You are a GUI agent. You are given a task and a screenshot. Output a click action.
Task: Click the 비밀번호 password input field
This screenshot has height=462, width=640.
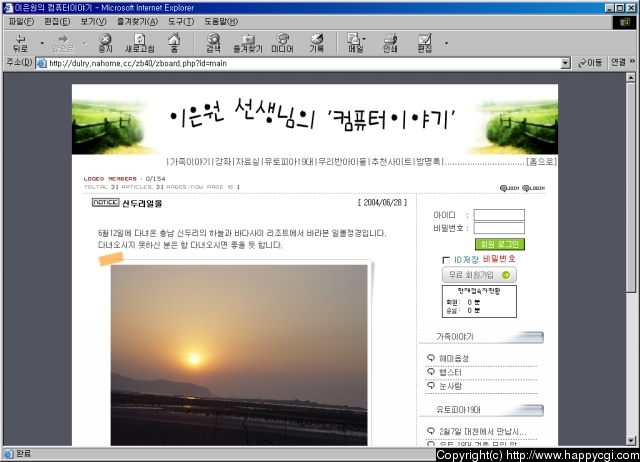[499, 228]
